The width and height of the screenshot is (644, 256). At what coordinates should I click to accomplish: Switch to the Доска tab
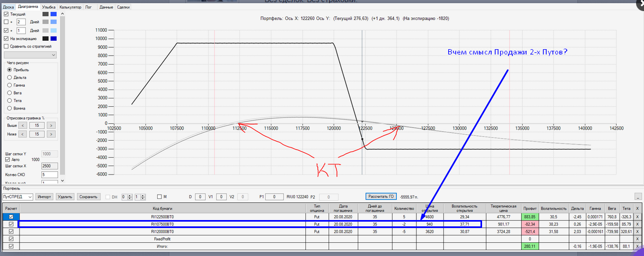pos(8,7)
